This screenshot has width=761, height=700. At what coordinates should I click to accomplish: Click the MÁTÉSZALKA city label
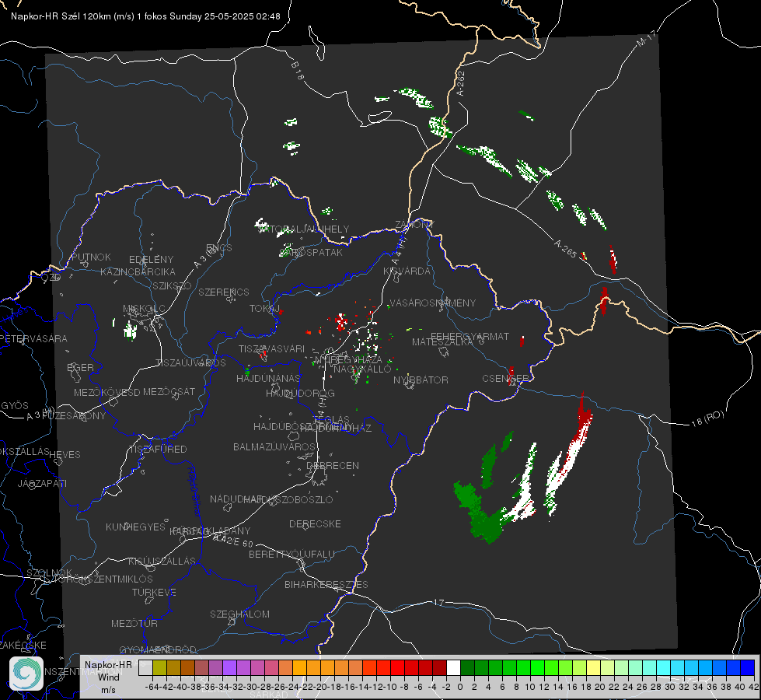pos(442,342)
